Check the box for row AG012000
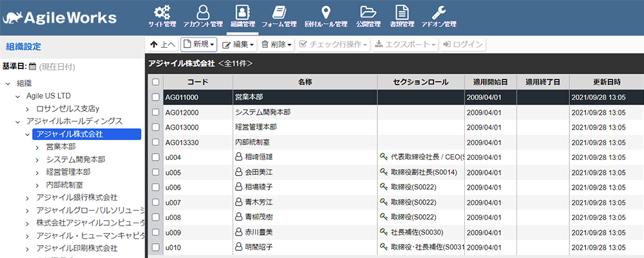The image size is (644, 258). click(155, 112)
